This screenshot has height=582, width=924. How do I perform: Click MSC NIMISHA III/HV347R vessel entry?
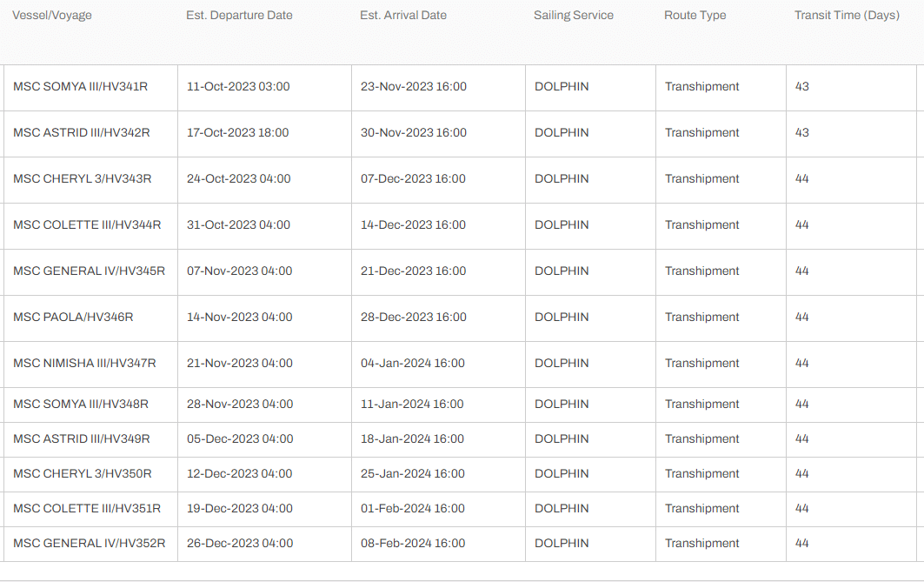[x=84, y=363]
